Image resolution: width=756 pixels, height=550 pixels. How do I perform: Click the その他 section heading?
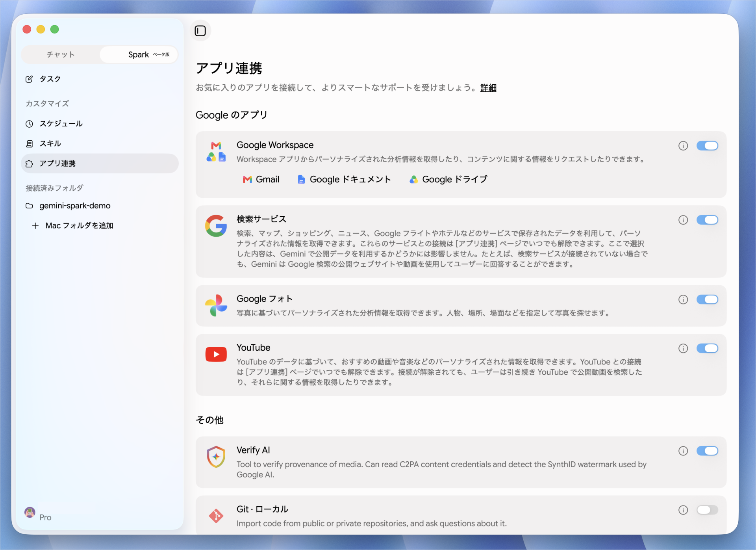(209, 420)
